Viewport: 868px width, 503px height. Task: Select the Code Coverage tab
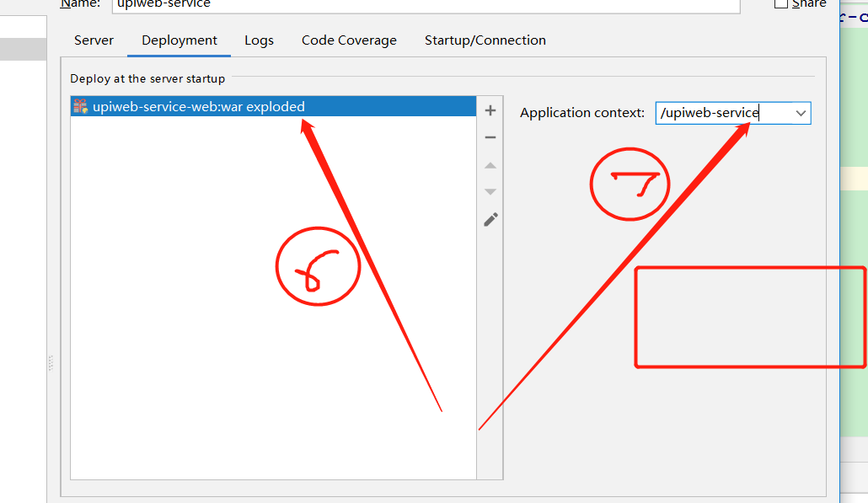click(349, 40)
